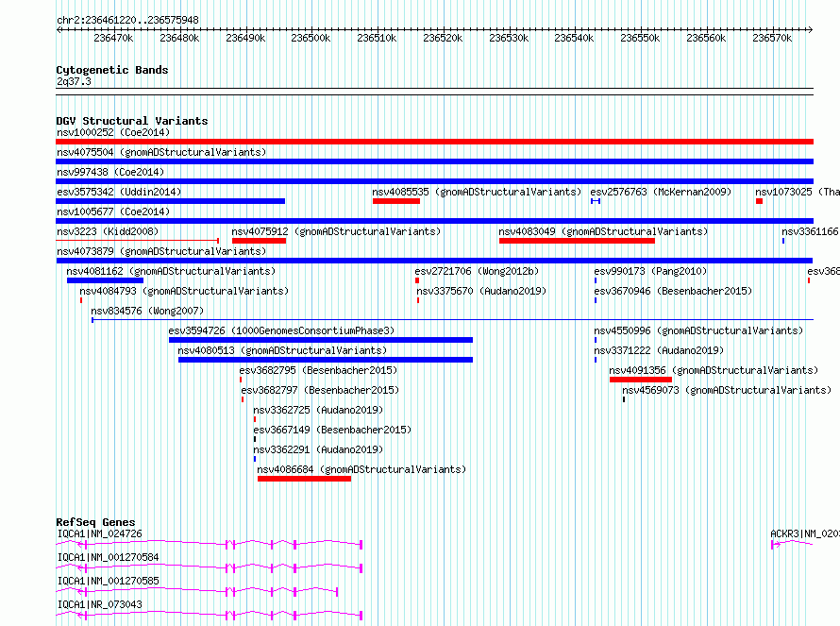The width and height of the screenshot is (840, 626).
Task: Select nsv4550996 gnomAD variant label
Action: coord(698,330)
